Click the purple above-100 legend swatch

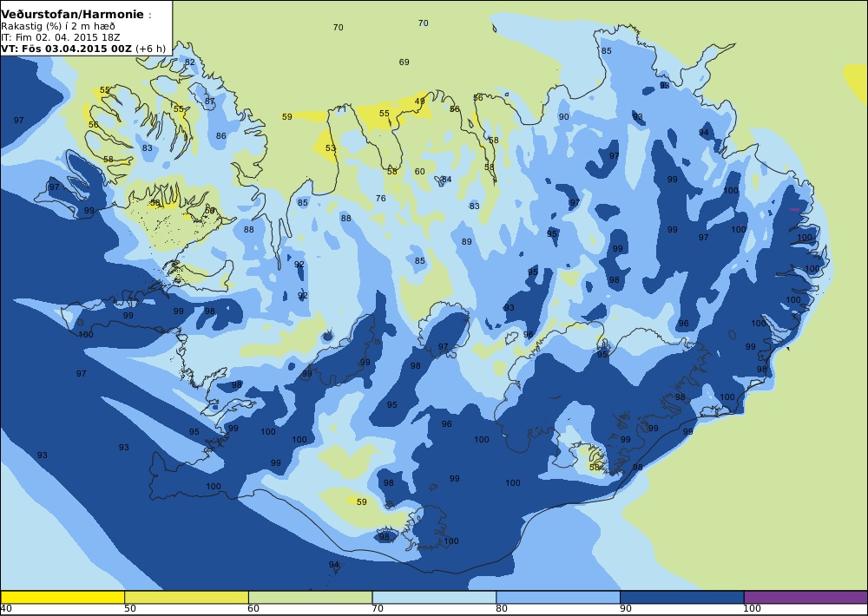coord(806,597)
